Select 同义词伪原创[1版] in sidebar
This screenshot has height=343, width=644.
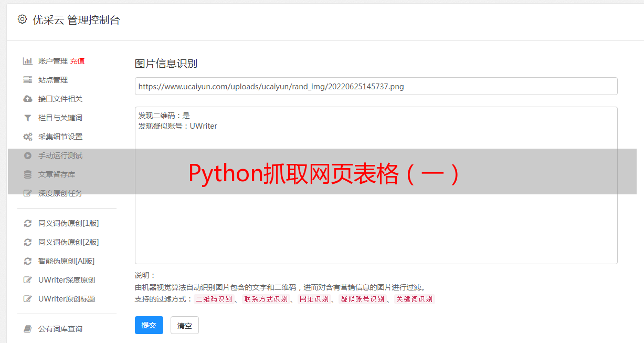[x=69, y=223]
